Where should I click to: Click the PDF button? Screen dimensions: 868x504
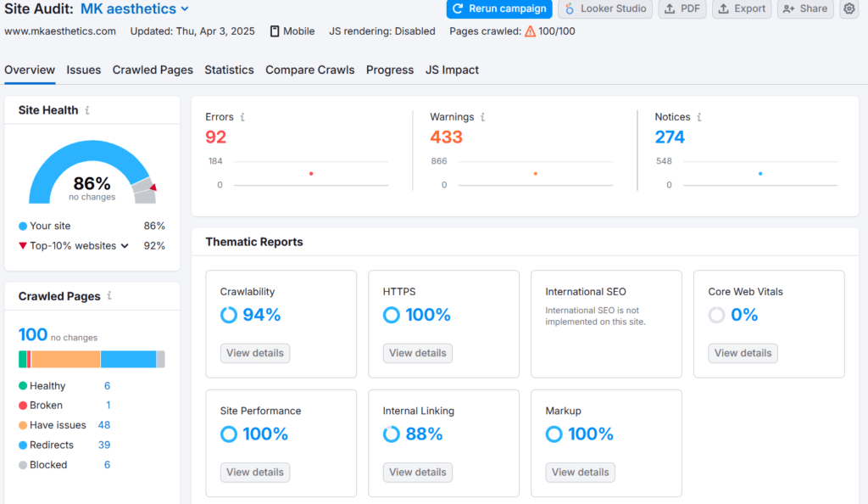pos(682,8)
